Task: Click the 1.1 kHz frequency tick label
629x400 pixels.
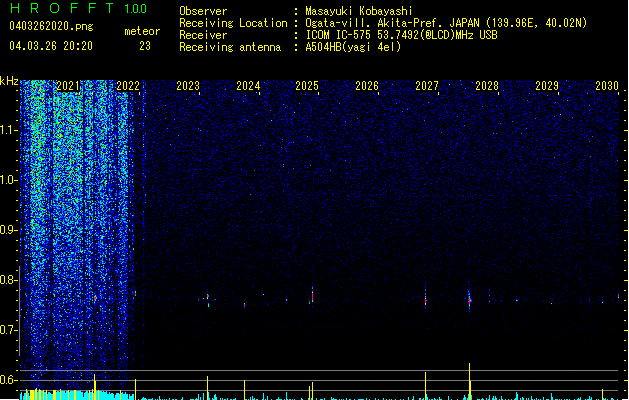Action: (8, 130)
